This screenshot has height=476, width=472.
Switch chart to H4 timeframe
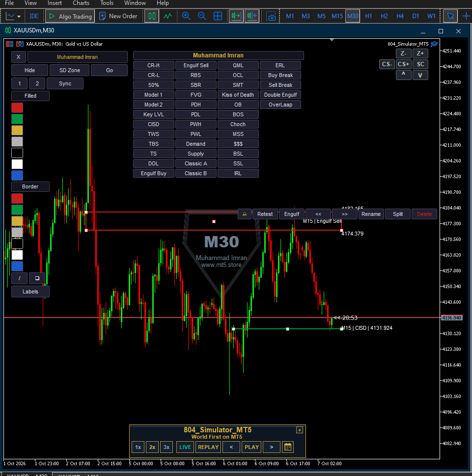point(400,16)
